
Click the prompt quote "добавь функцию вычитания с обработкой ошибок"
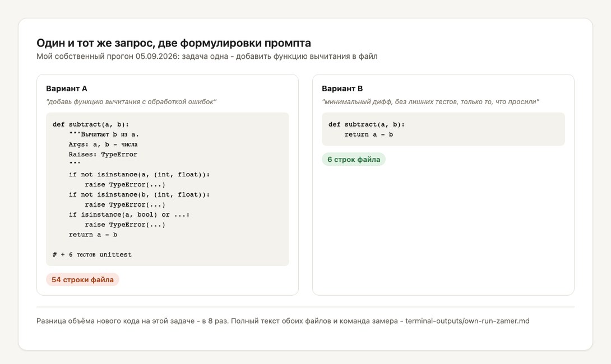click(x=131, y=102)
